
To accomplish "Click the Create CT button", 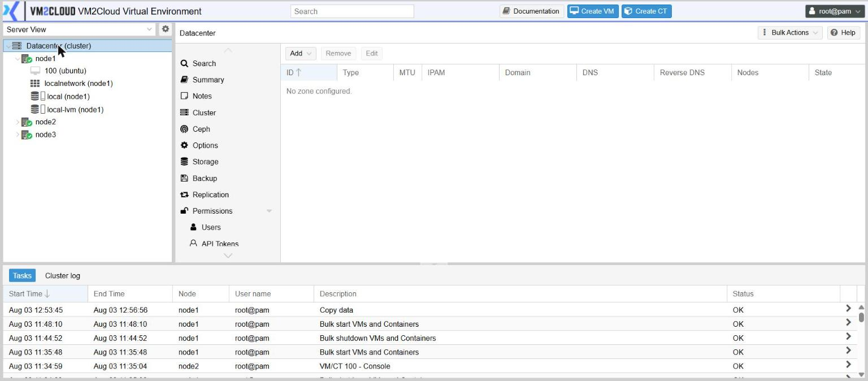I will tap(646, 11).
